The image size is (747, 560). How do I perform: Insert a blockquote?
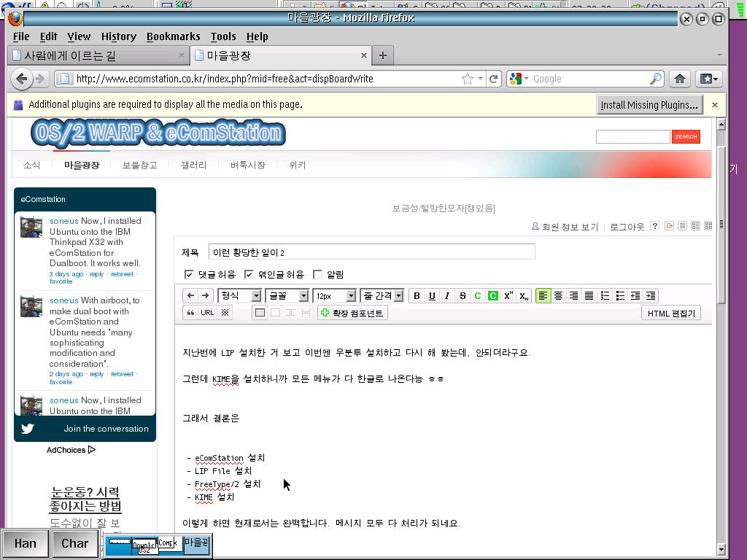point(190,313)
